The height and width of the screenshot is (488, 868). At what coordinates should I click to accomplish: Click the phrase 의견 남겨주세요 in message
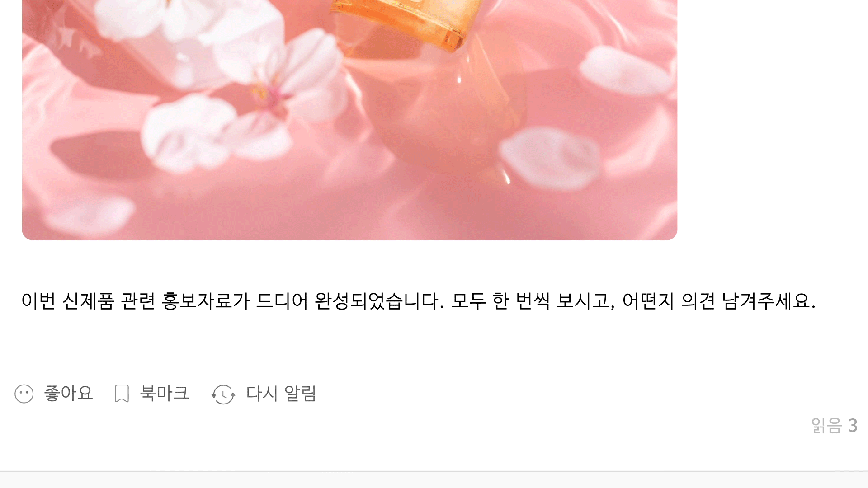[748, 301]
